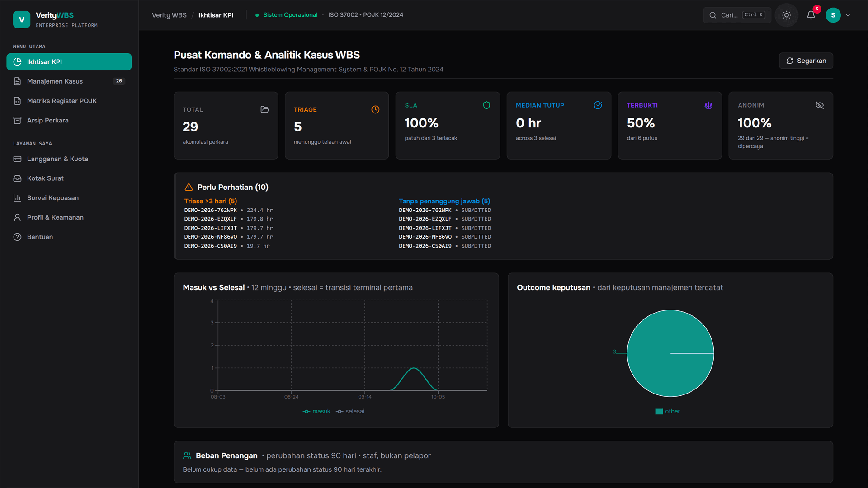
Task: Click the green Sistem Operasional status dot
Action: pos(257,15)
